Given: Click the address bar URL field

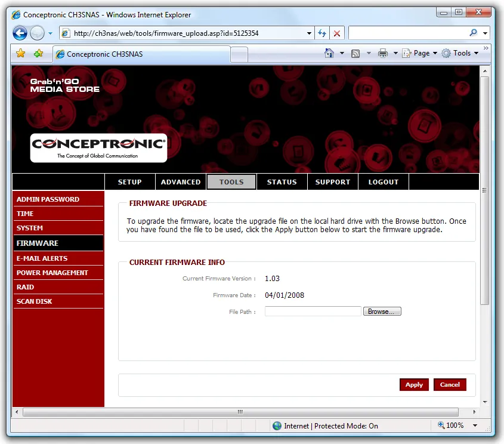Looking at the screenshot, I should pos(187,33).
